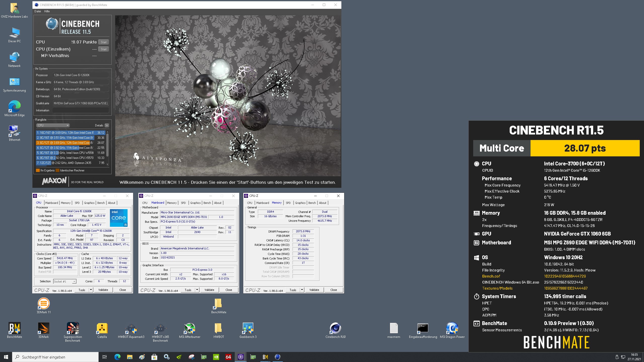Open the Cinebench R20 shortcut
This screenshot has width=644, height=362.
335,330
